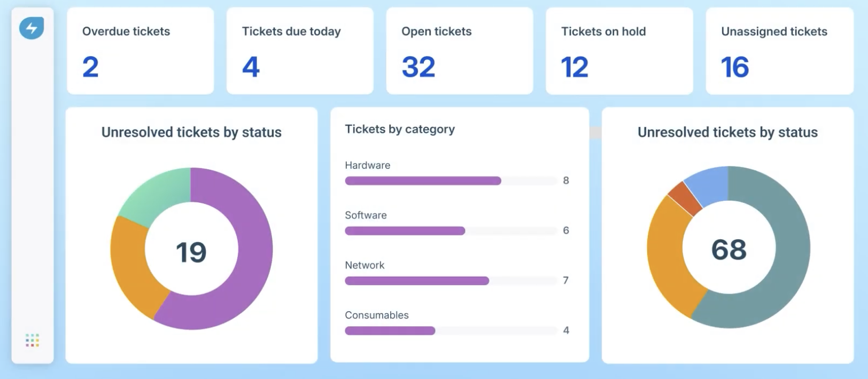868x379 pixels.
Task: Open the colorful app grid icon
Action: coord(32,340)
